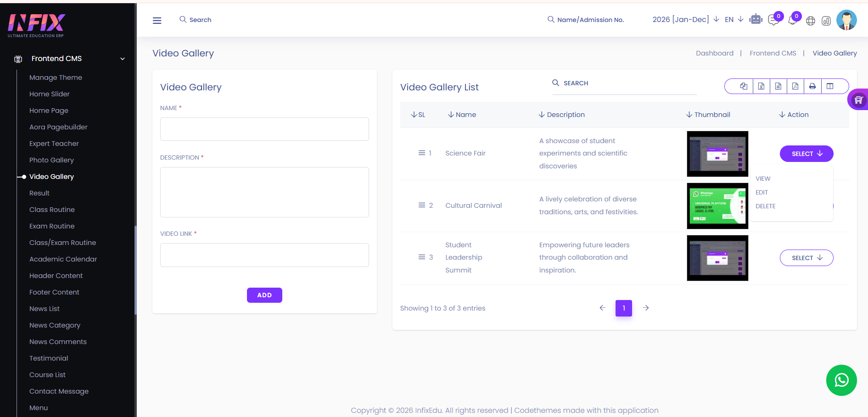Go to Frontend CMS breadcrumb

click(773, 53)
